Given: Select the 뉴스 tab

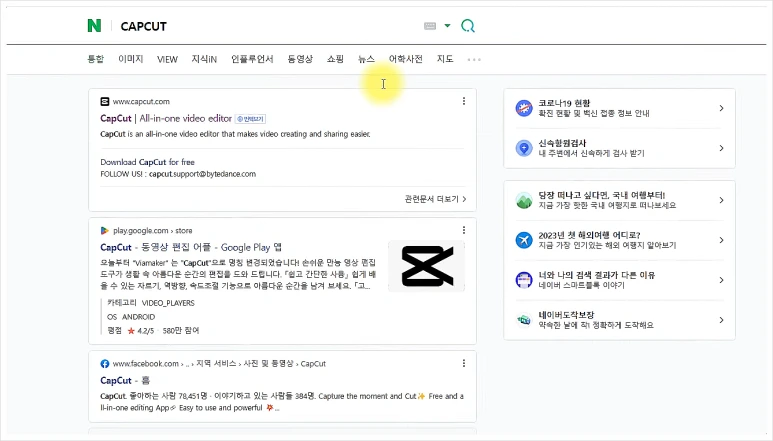Looking at the screenshot, I should pyautogui.click(x=366, y=59).
